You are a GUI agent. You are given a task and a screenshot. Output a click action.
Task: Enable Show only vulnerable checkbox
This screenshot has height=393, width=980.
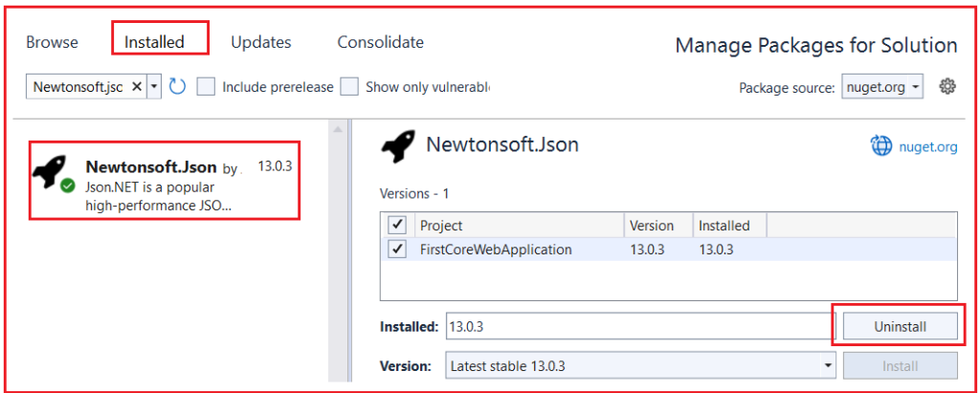point(349,87)
